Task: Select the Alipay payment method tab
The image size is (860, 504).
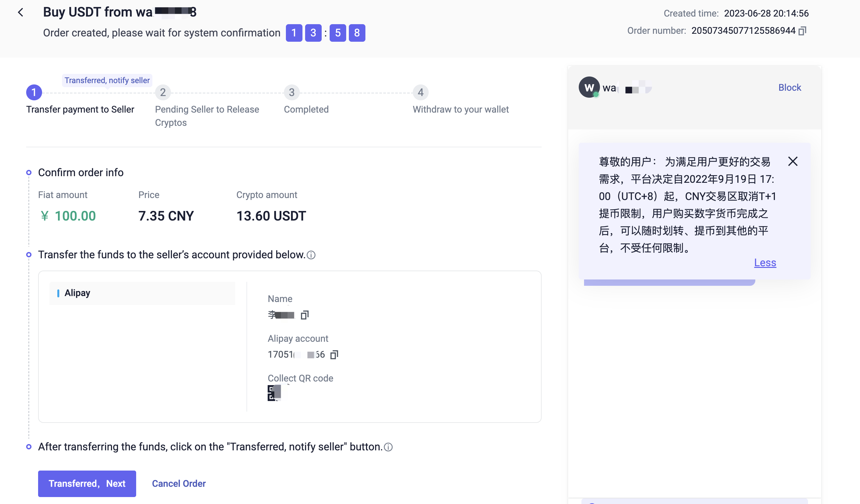Action: point(142,293)
